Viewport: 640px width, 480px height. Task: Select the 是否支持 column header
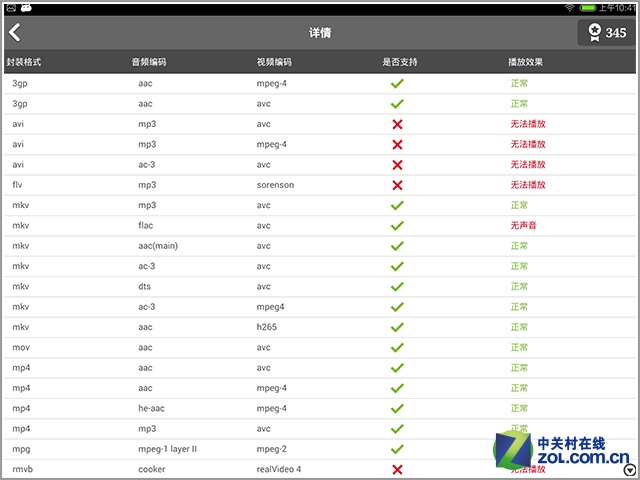click(400, 63)
